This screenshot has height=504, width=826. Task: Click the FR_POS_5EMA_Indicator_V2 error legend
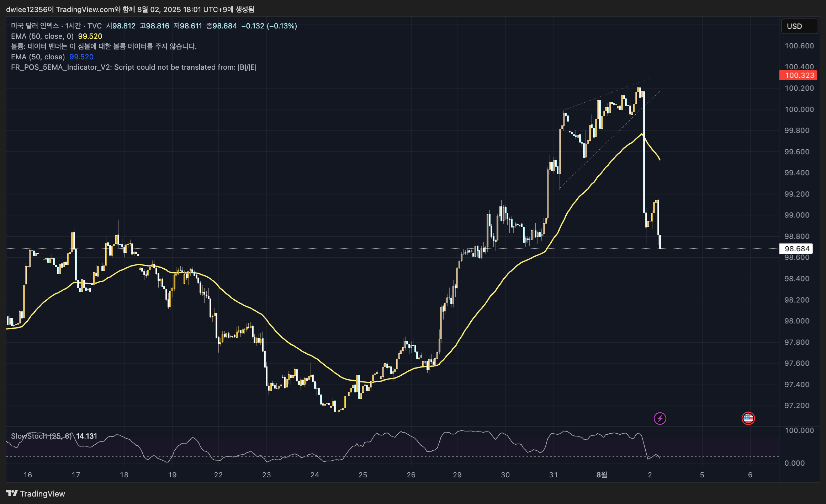click(134, 67)
